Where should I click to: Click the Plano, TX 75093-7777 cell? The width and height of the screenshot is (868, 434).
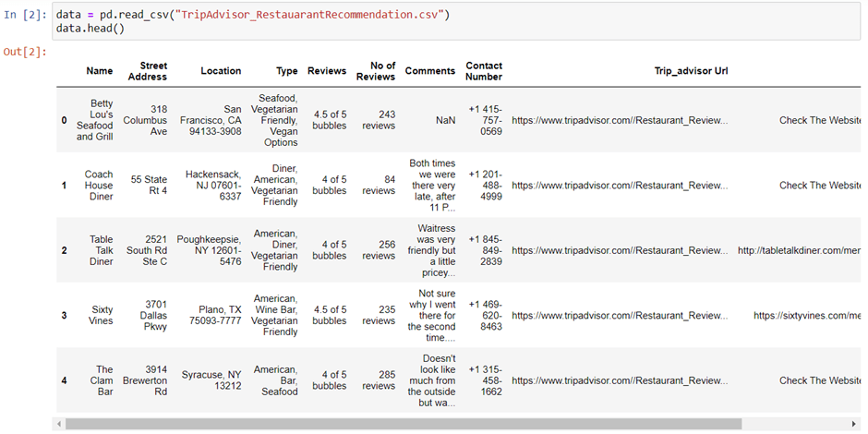click(x=215, y=316)
